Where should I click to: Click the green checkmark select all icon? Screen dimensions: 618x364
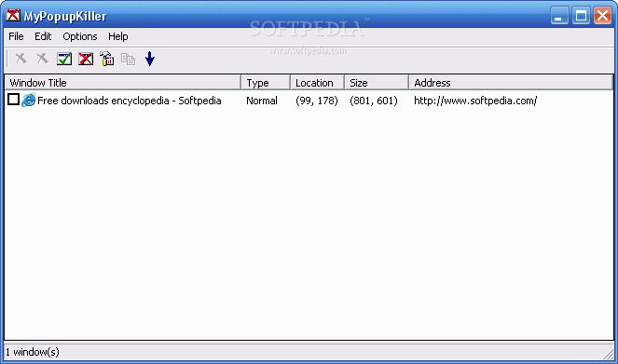pos(64,59)
